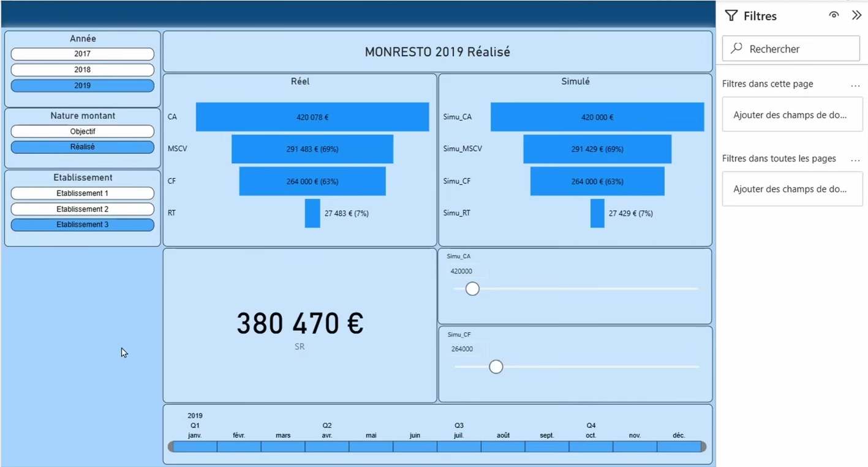
Task: Click the right end handle of timeline
Action: (703, 447)
